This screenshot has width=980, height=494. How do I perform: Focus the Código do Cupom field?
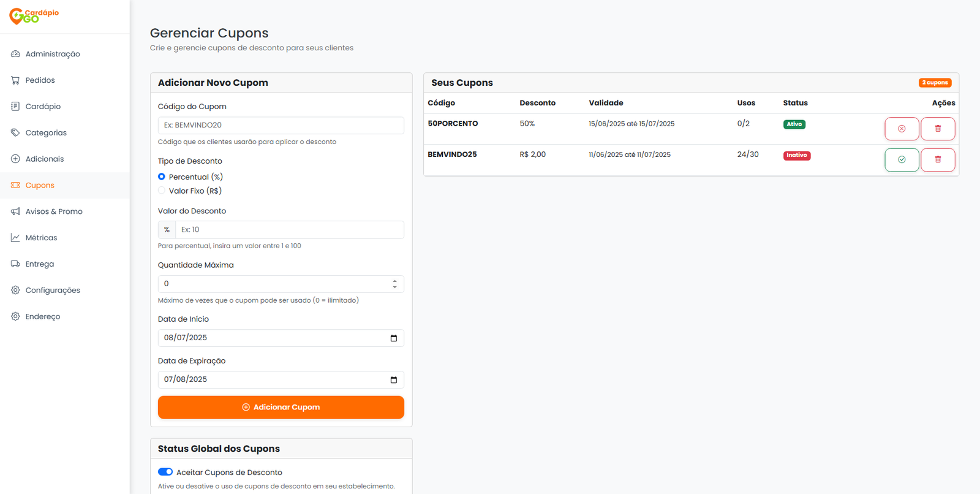coord(281,125)
